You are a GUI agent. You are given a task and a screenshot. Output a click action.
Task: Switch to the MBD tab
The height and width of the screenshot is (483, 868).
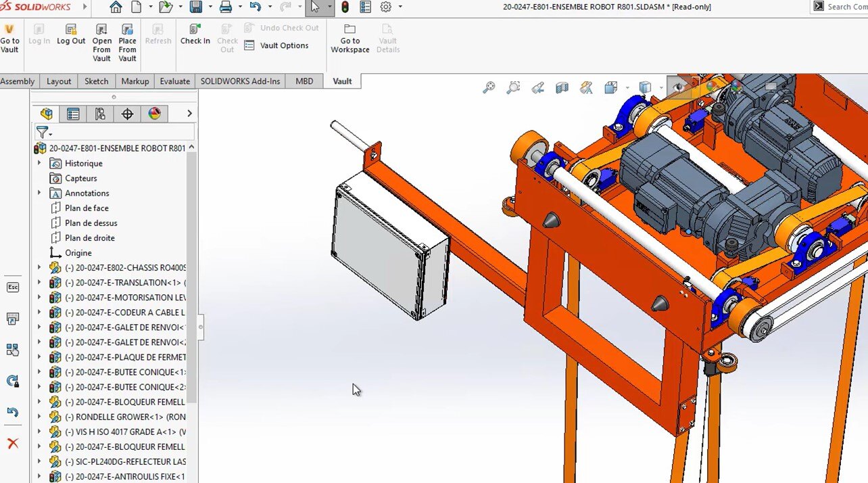click(304, 81)
